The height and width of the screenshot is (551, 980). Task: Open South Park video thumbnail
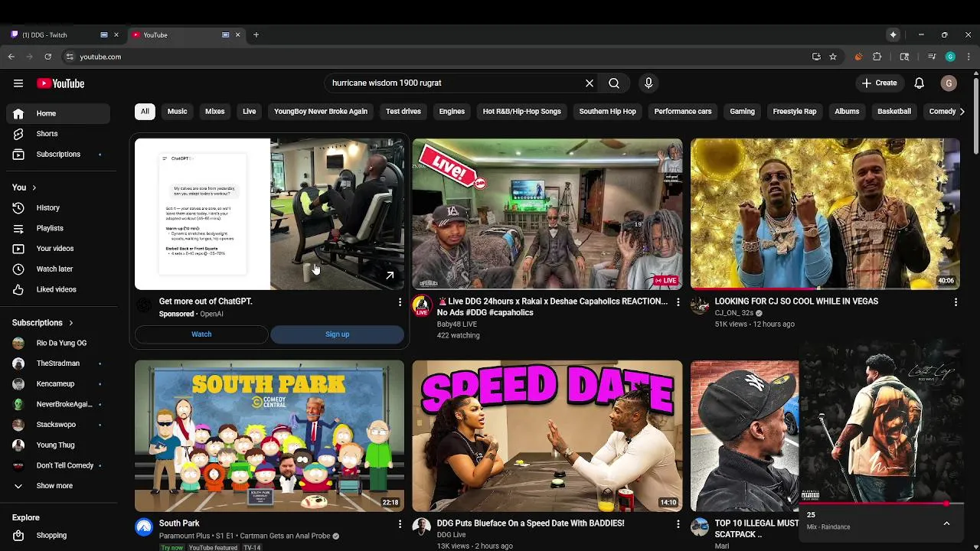(269, 436)
